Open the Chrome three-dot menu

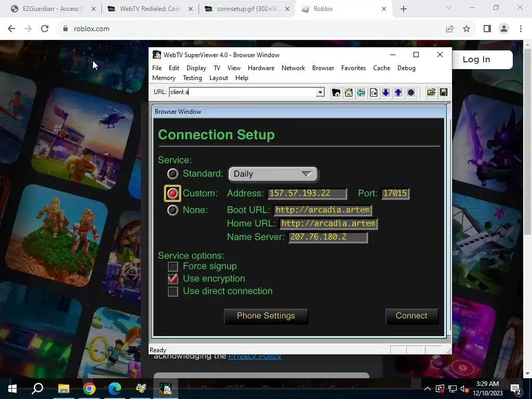pyautogui.click(x=521, y=29)
